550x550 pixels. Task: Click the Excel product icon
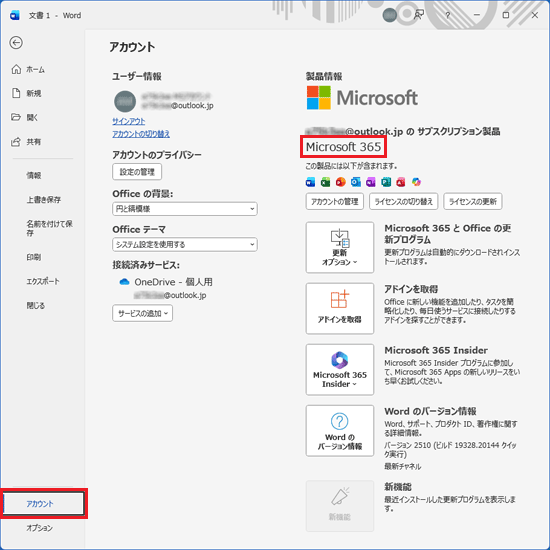(326, 182)
